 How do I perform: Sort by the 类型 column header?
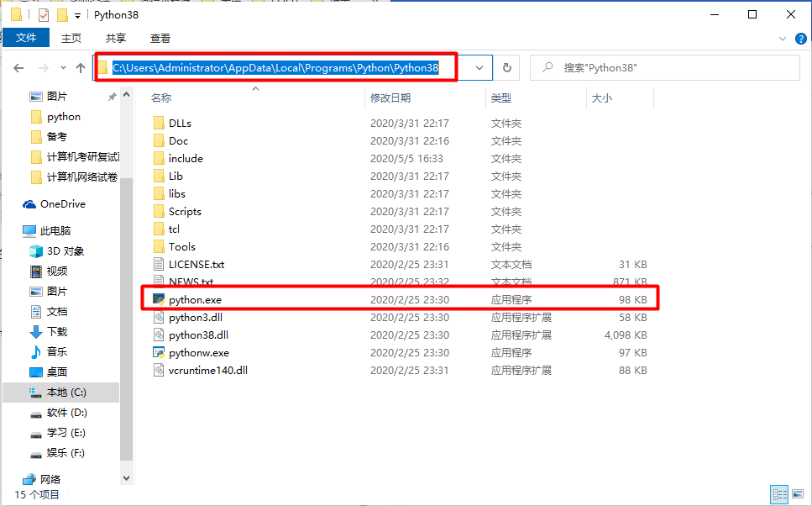tap(501, 98)
